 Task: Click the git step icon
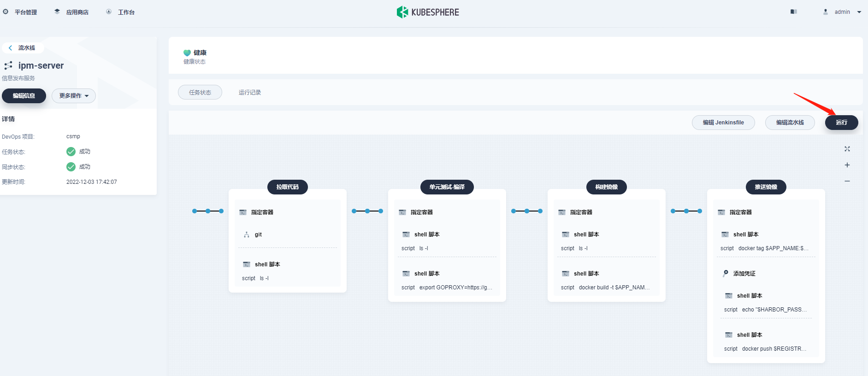247,235
